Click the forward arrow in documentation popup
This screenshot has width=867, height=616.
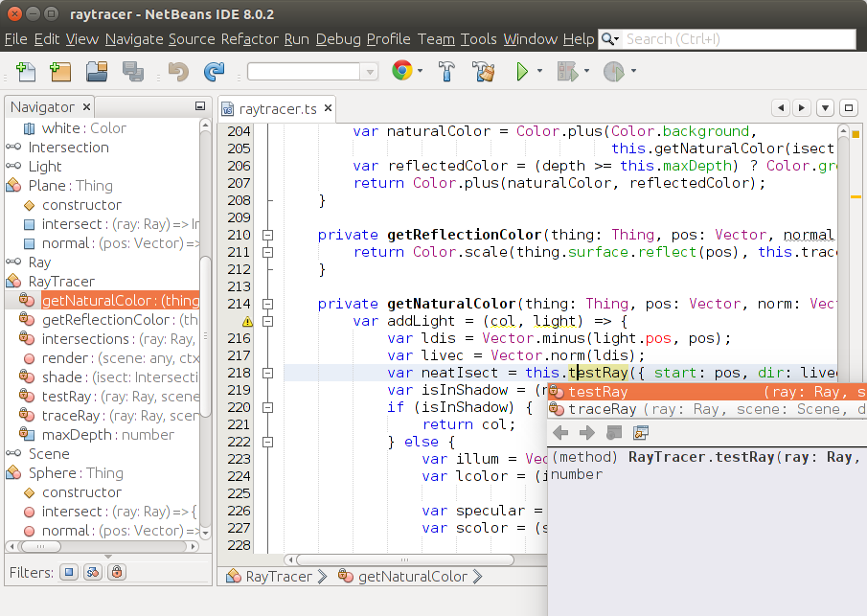(x=586, y=432)
